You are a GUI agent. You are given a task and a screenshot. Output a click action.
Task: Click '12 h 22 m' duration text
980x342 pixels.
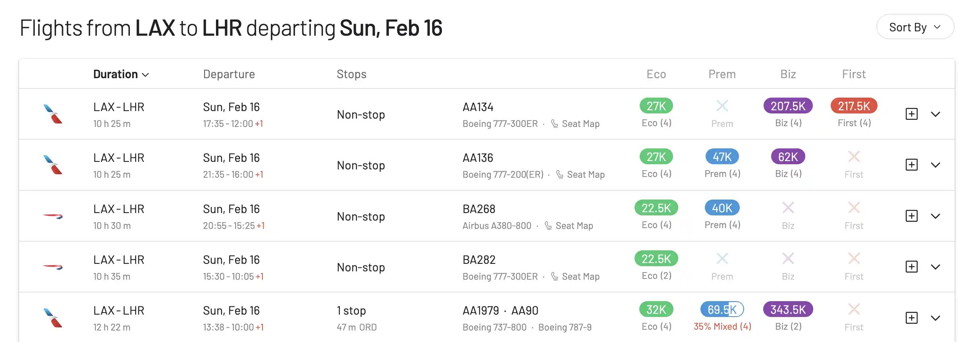pos(112,327)
